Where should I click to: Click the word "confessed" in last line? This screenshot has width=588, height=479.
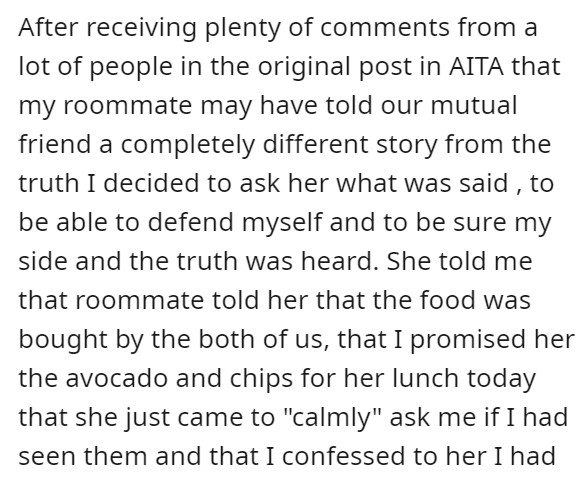click(343, 456)
